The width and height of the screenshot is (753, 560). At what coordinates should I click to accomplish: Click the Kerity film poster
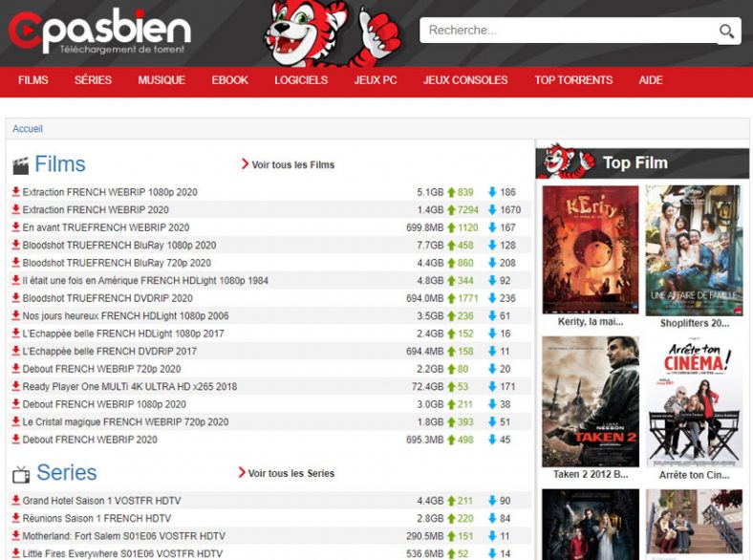pos(591,249)
